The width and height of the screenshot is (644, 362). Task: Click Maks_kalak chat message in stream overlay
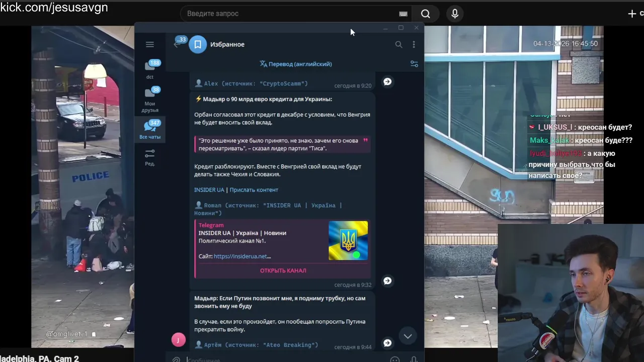point(581,140)
